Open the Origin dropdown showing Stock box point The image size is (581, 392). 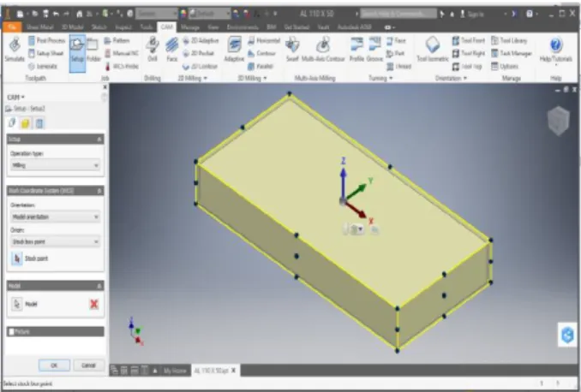tap(55, 241)
